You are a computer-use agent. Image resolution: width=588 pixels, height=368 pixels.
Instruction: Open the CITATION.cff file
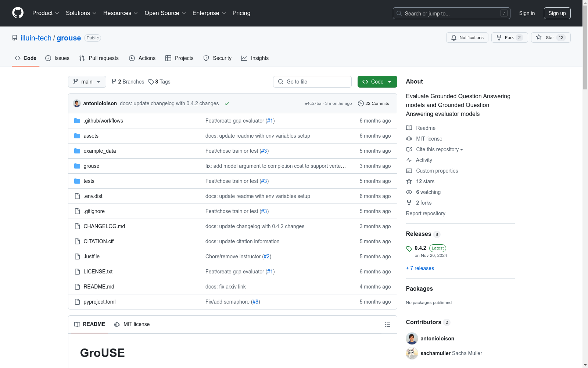98,241
